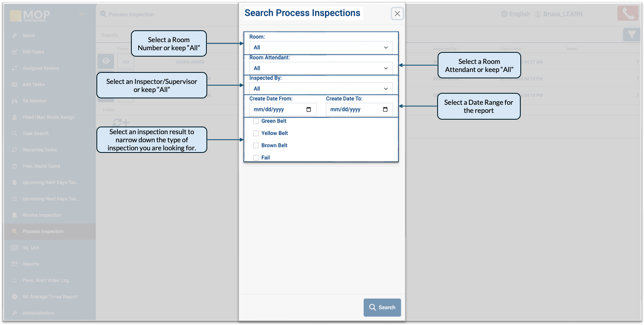Image resolution: width=644 pixels, height=325 pixels.
Task: Check the Green Belt checkbox
Action: (256, 121)
